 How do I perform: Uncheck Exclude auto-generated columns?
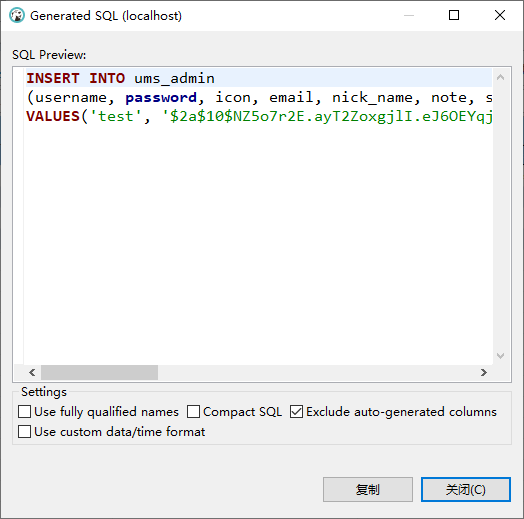[296, 412]
